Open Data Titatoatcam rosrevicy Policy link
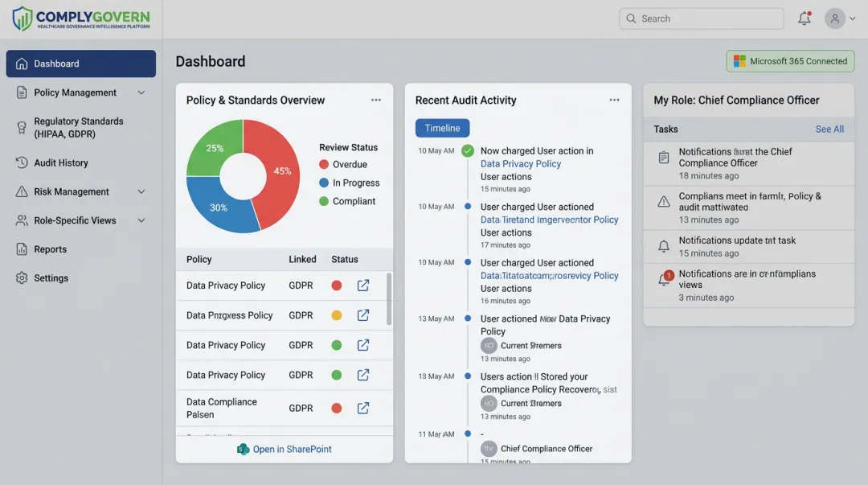 click(549, 276)
